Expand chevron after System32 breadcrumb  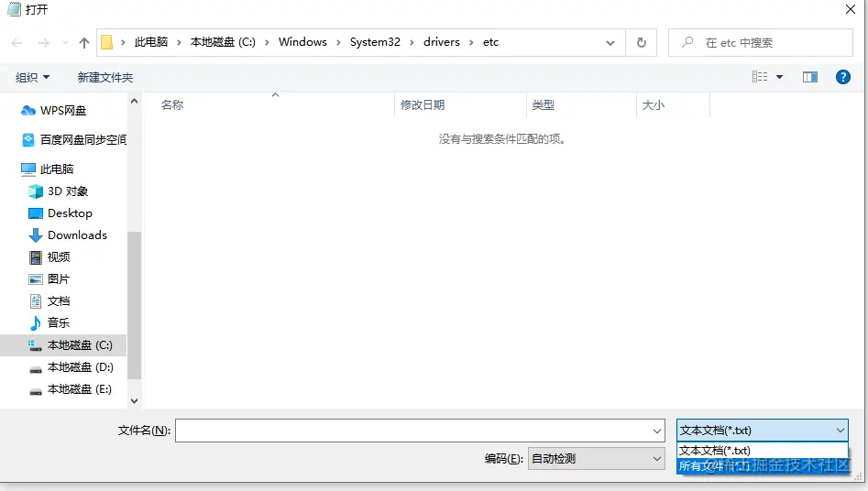click(x=412, y=43)
